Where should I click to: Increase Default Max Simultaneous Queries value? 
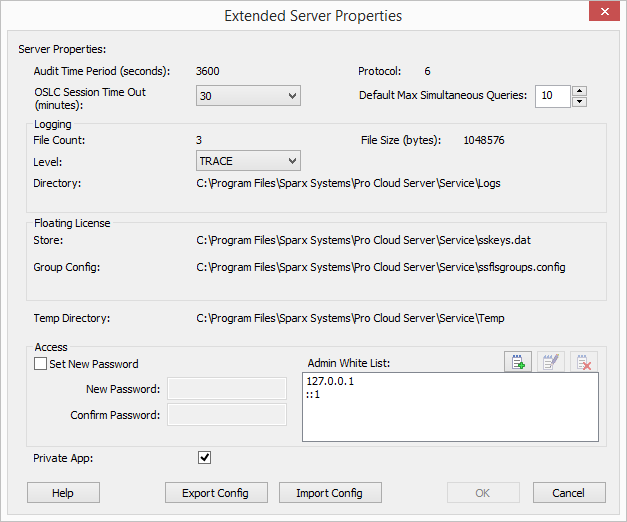pyautogui.click(x=579, y=91)
